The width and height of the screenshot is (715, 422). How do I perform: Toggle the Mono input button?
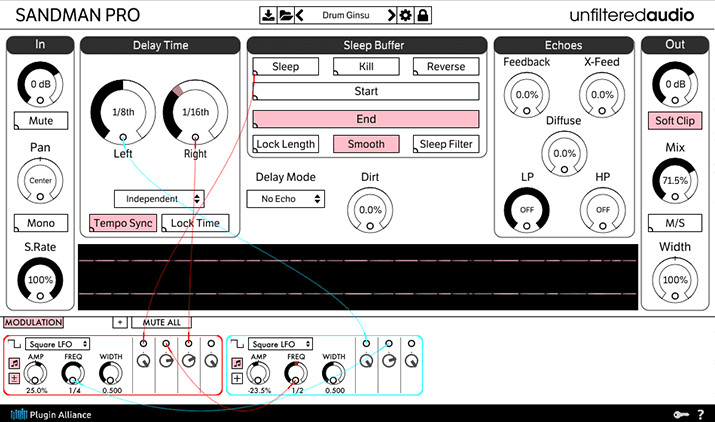coord(41,223)
